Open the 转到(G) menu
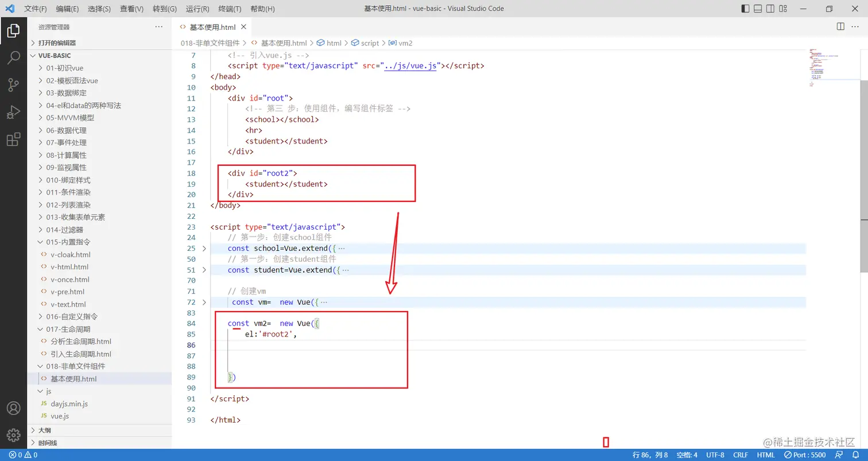Viewport: 868px width, 461px height. pos(165,9)
